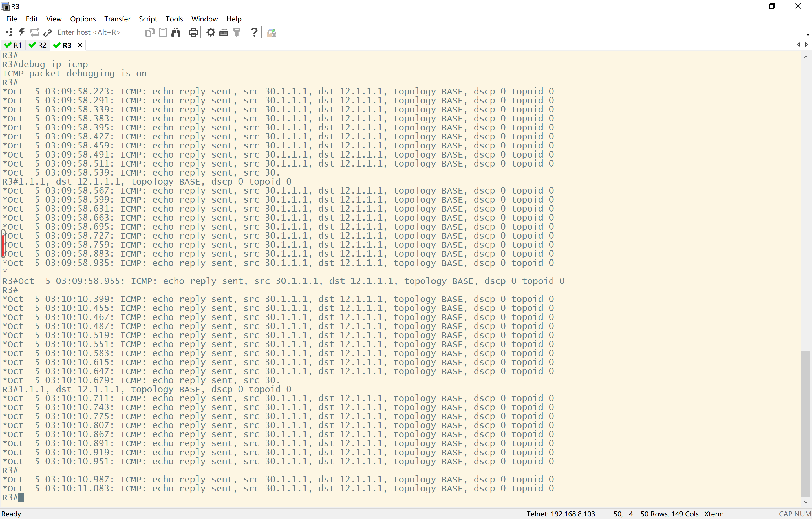
Task: Click the NUM indicator in status bar
Action: (x=804, y=514)
